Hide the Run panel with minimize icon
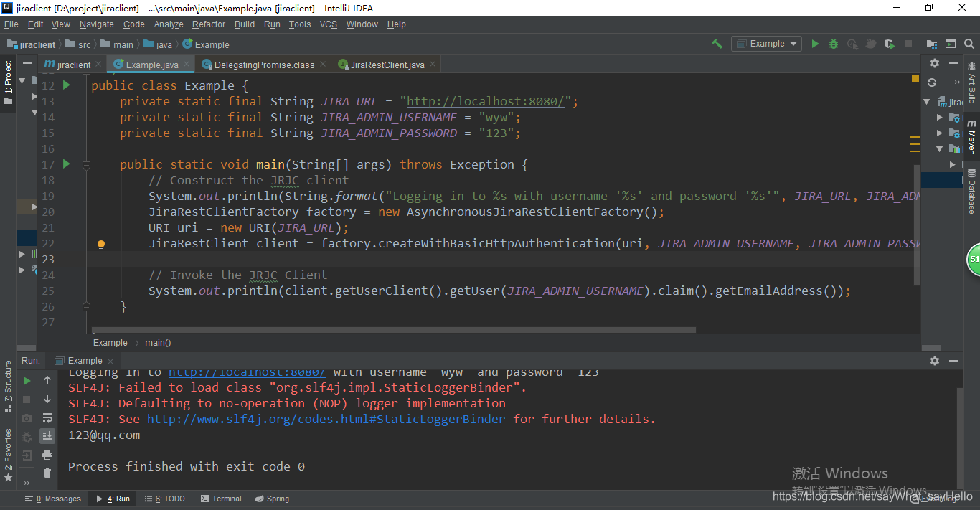The image size is (980, 510). point(954,361)
